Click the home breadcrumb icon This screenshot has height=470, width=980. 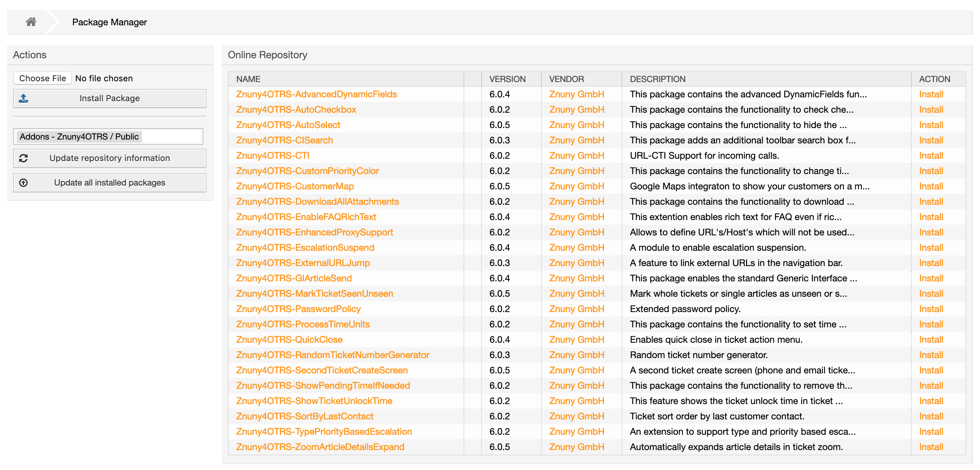coord(31,22)
